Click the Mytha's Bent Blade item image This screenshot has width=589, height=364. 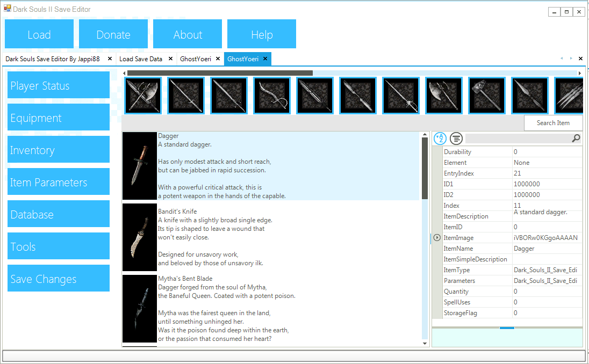pyautogui.click(x=139, y=309)
